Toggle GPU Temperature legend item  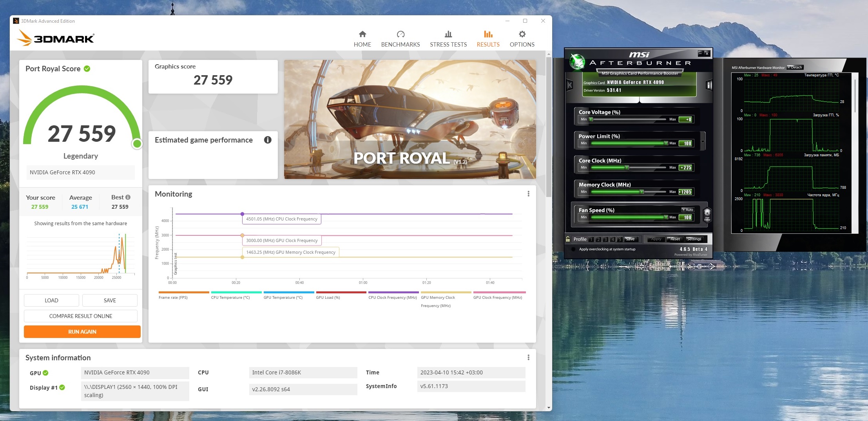coord(288,295)
